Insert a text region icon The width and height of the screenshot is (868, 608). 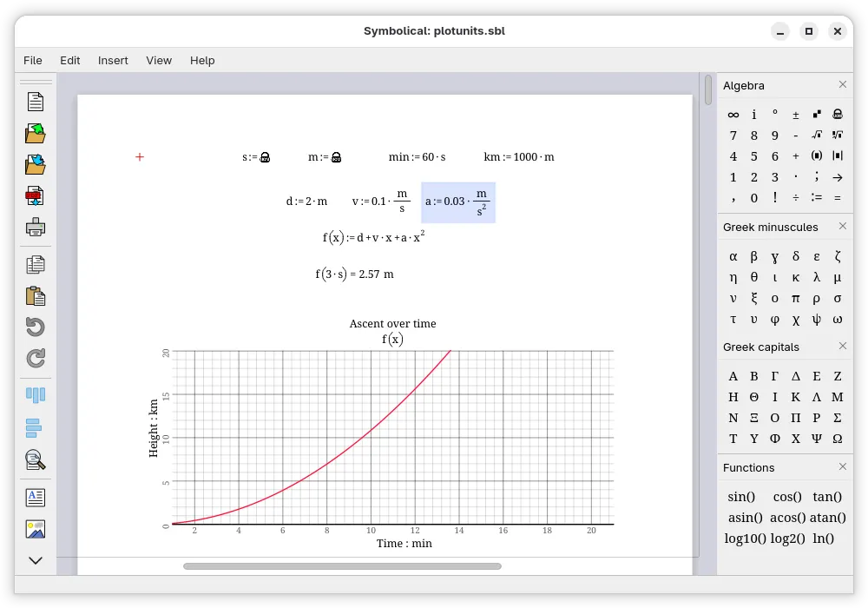tap(36, 497)
